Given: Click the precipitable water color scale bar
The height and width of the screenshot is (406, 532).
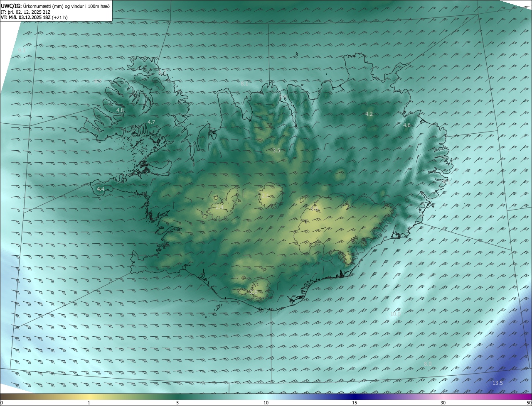Looking at the screenshot, I should [x=266, y=396].
